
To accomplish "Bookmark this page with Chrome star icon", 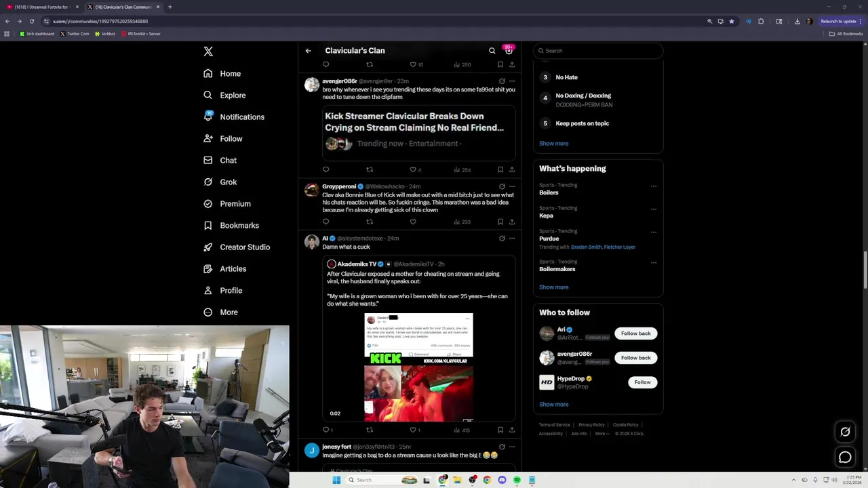I will pyautogui.click(x=731, y=21).
